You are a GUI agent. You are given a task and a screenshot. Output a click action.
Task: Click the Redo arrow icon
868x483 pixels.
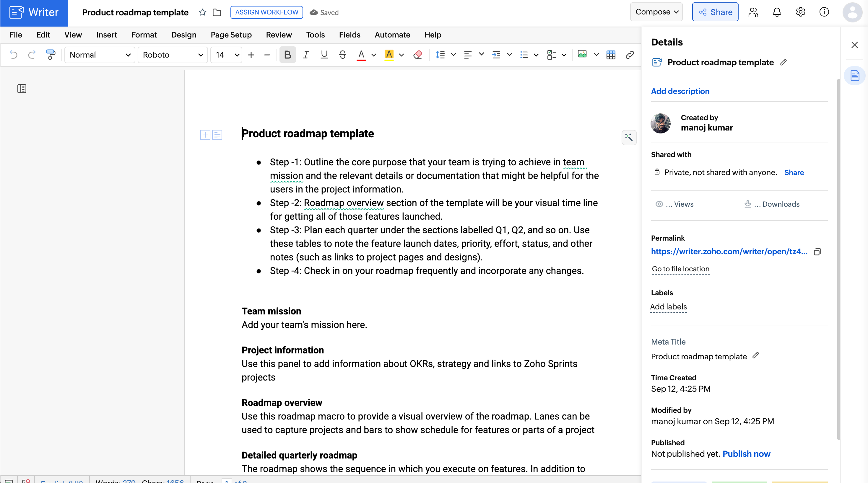pyautogui.click(x=32, y=55)
